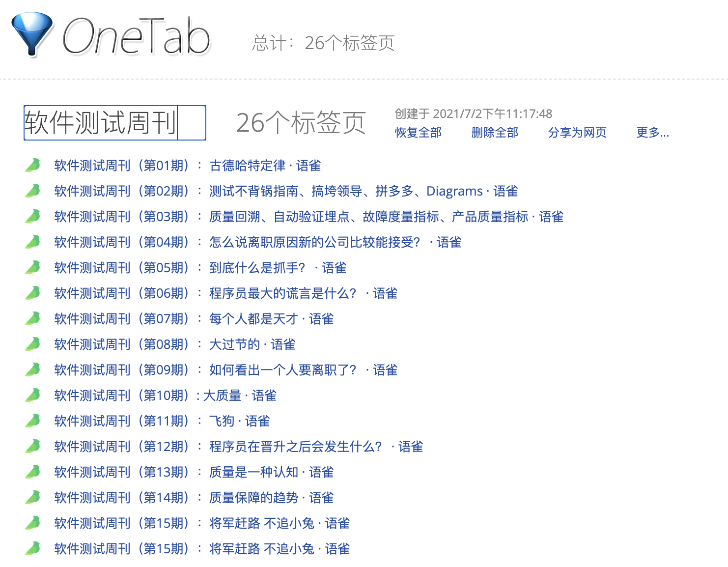Click the 26个标签页 group count heading

pyautogui.click(x=301, y=123)
